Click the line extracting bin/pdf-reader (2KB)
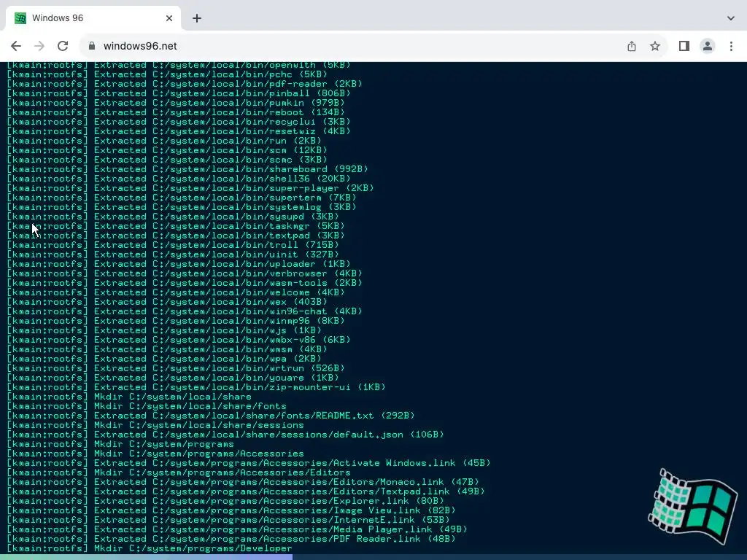The width and height of the screenshot is (747, 560). [x=185, y=84]
